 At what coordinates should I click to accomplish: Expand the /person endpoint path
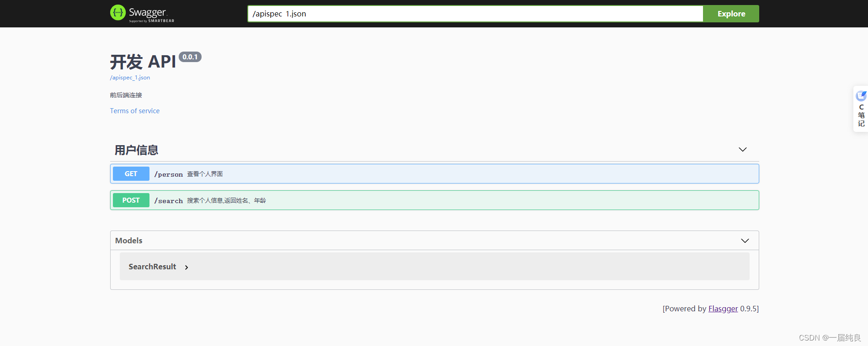(169, 174)
